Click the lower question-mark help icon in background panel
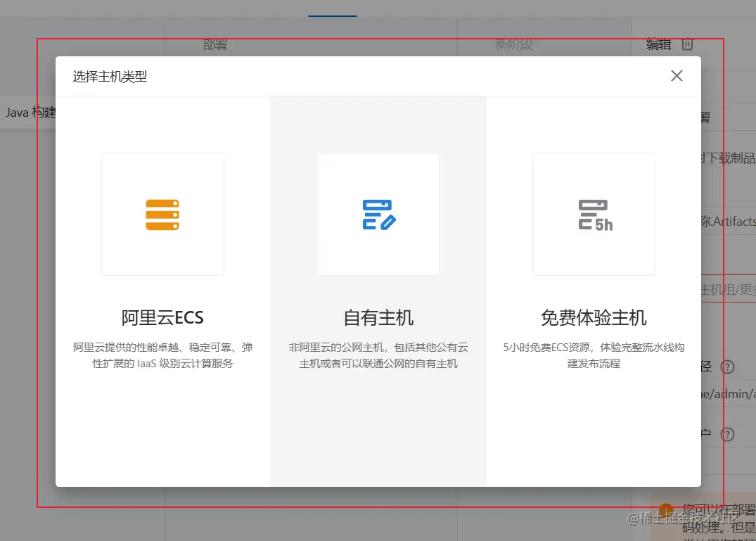 [x=727, y=435]
